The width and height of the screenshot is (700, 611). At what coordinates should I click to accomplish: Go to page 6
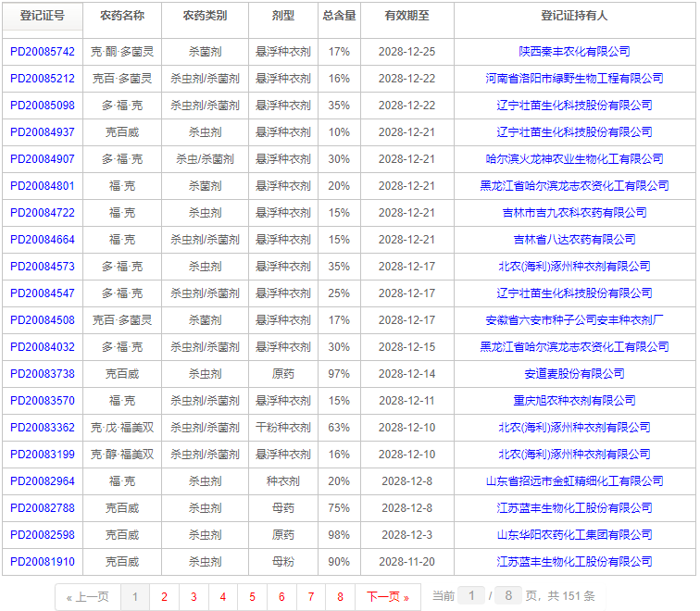click(x=281, y=597)
